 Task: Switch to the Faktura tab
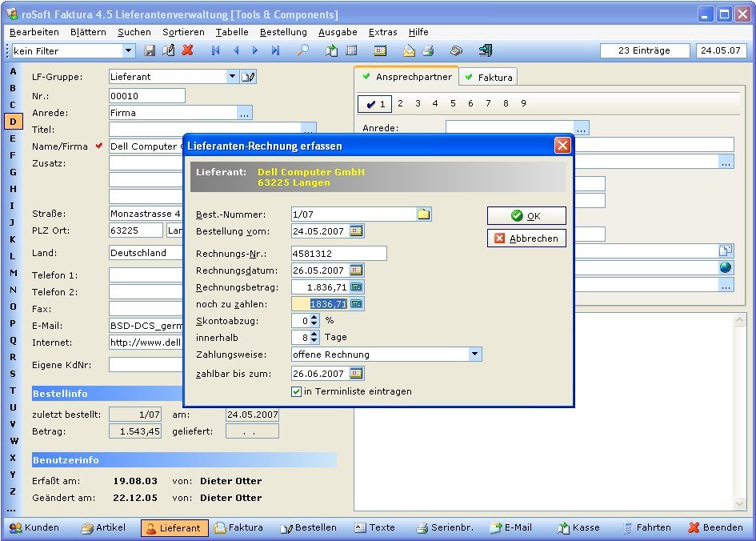[488, 77]
